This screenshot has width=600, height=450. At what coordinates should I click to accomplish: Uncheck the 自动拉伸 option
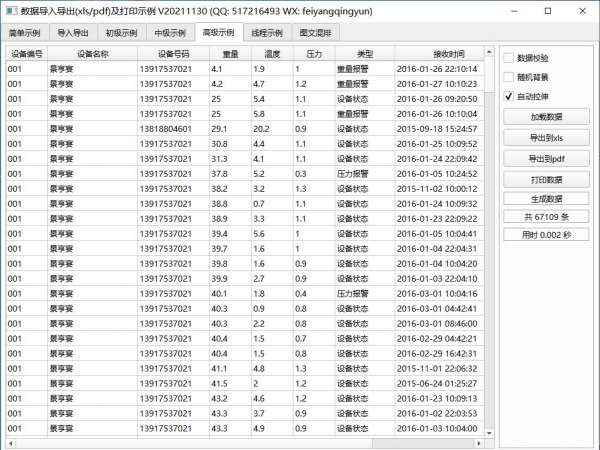[x=509, y=97]
